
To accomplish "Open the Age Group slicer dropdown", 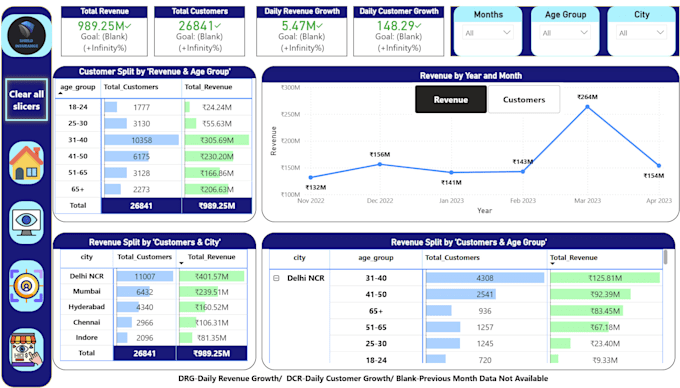I will [565, 33].
